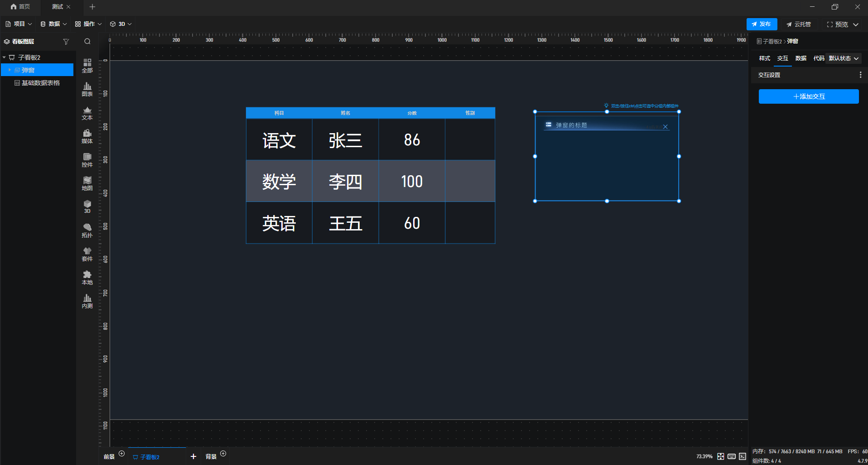Screen dimensions: 868x465
Task: Open the 3D dropdown in toolbar
Action: 121,24
